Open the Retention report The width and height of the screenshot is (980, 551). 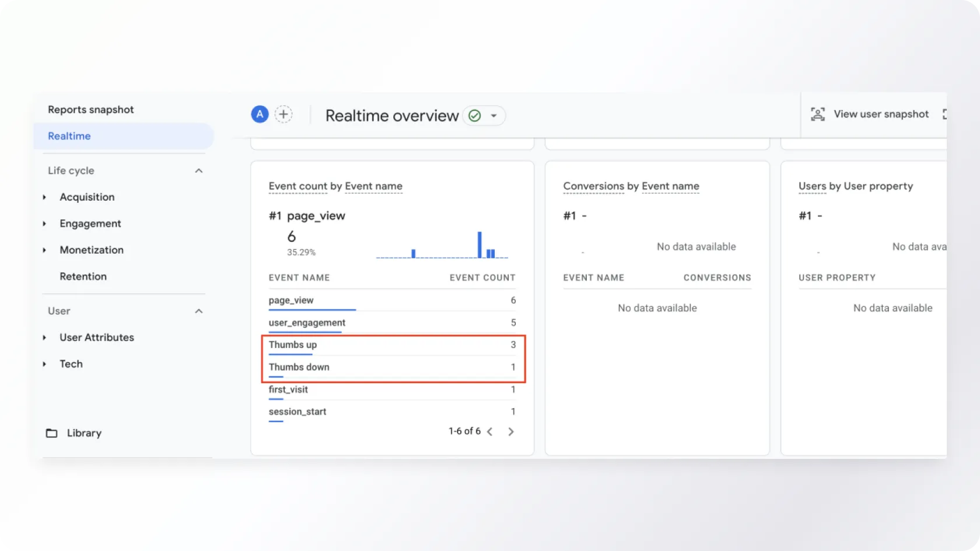83,276
